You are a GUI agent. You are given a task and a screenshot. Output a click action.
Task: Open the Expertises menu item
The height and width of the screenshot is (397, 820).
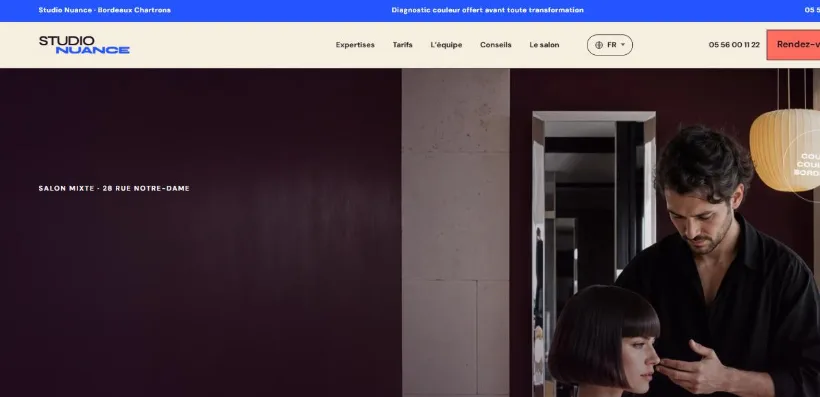(355, 45)
